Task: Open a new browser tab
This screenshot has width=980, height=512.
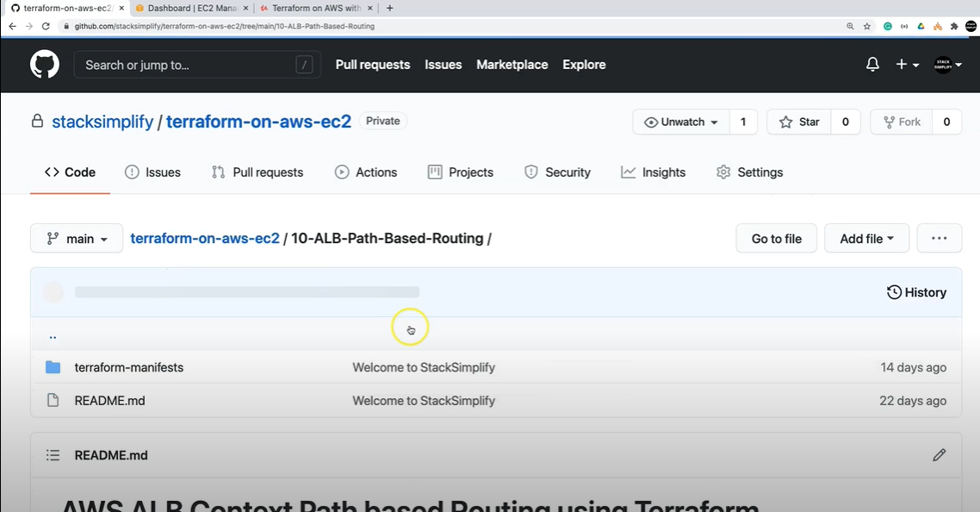Action: tap(389, 8)
